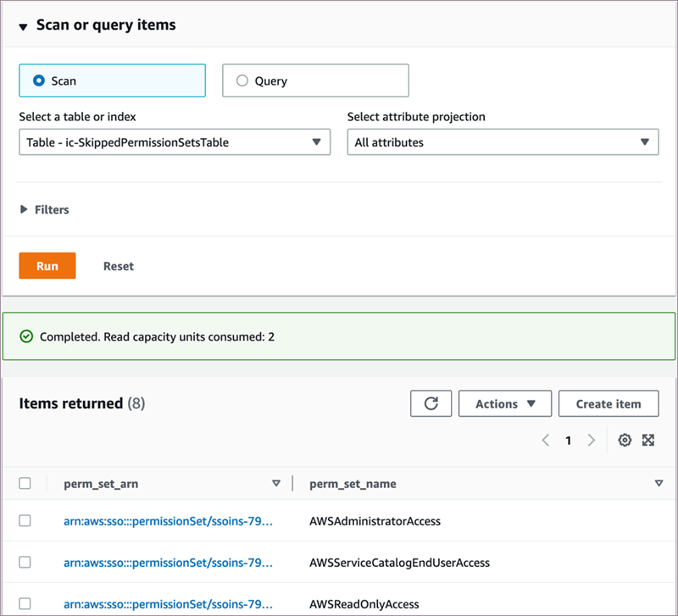Viewport: 678px width, 616px height.
Task: Open the Actions dropdown menu
Action: [x=505, y=404]
